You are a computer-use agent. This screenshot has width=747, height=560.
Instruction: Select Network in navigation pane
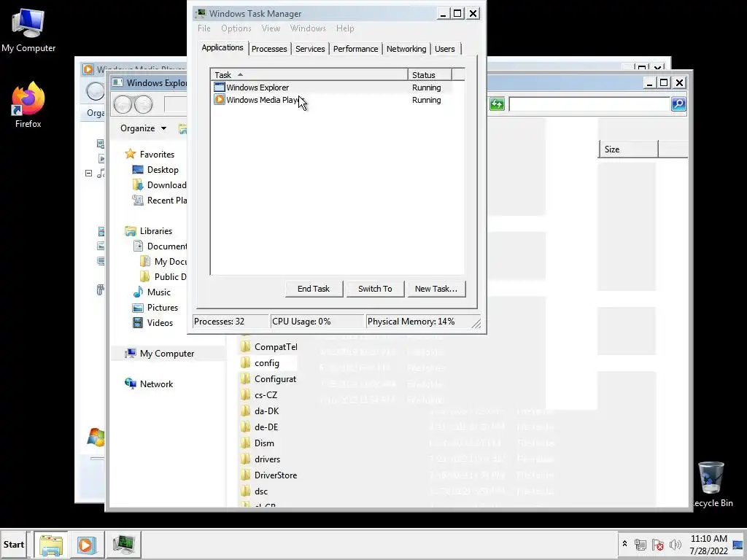click(x=149, y=384)
